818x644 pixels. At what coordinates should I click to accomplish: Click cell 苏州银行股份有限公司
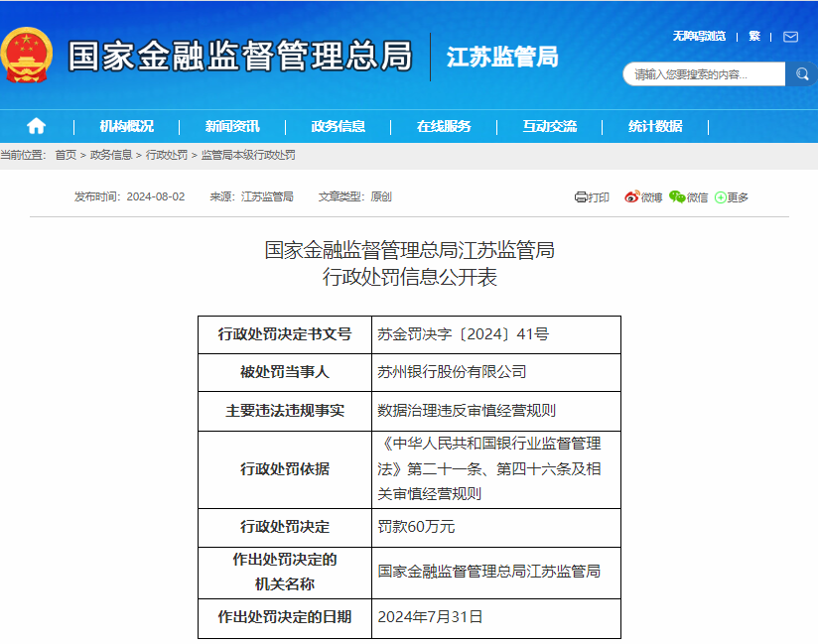coord(496,372)
